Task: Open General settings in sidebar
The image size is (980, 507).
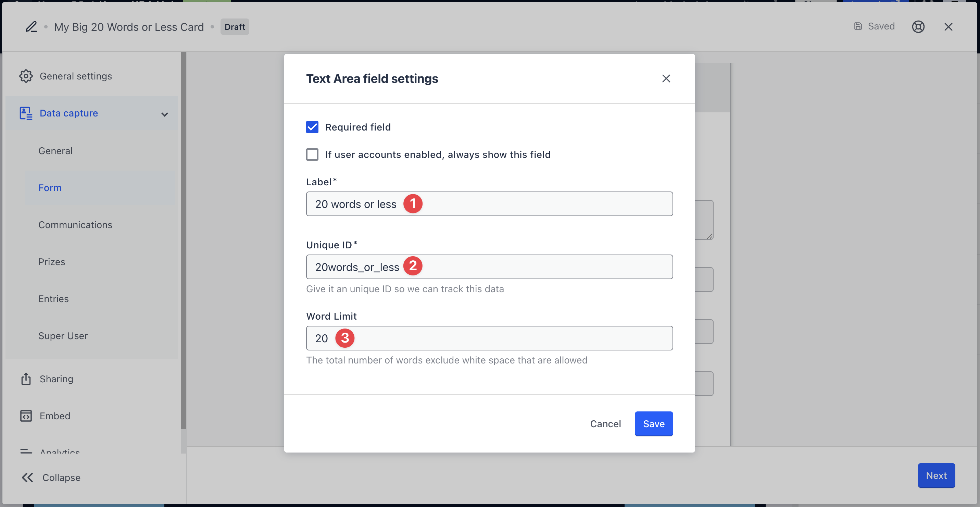Action: click(76, 76)
